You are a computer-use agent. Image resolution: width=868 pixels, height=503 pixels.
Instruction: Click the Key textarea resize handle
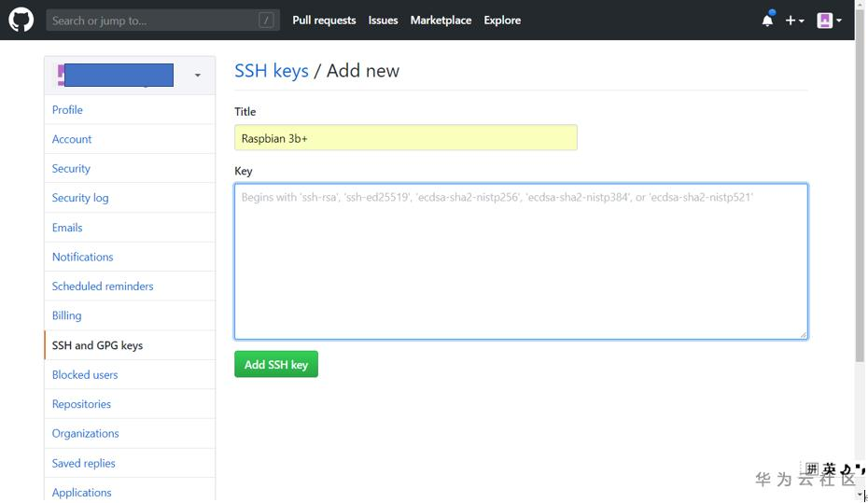[803, 334]
